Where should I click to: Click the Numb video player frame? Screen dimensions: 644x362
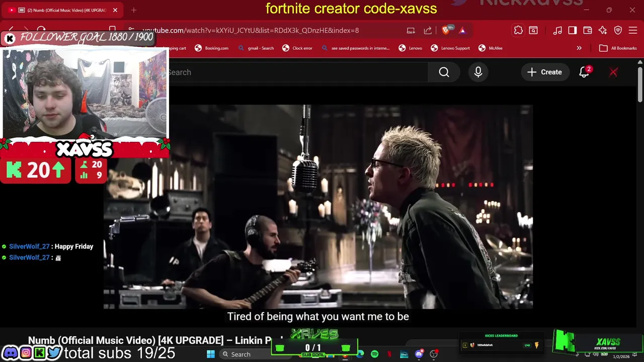[x=318, y=206]
